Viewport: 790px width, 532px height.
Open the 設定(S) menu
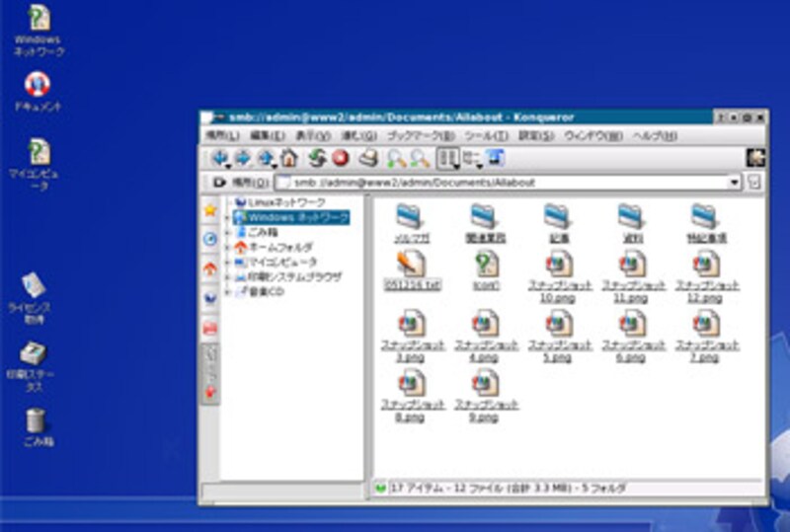click(536, 135)
